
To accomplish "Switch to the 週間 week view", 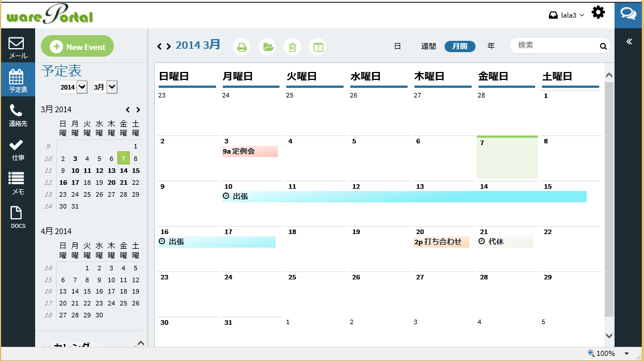I will coord(429,46).
